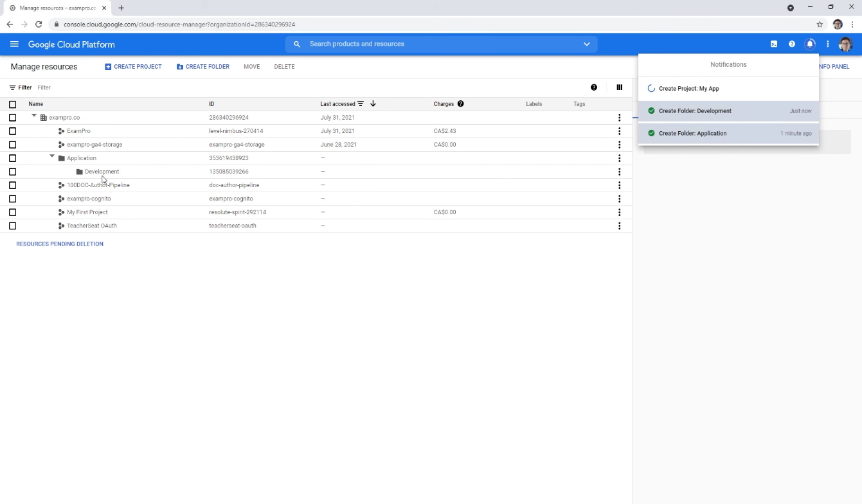Click the Charges info help icon
The image size is (862, 504).
point(461,104)
